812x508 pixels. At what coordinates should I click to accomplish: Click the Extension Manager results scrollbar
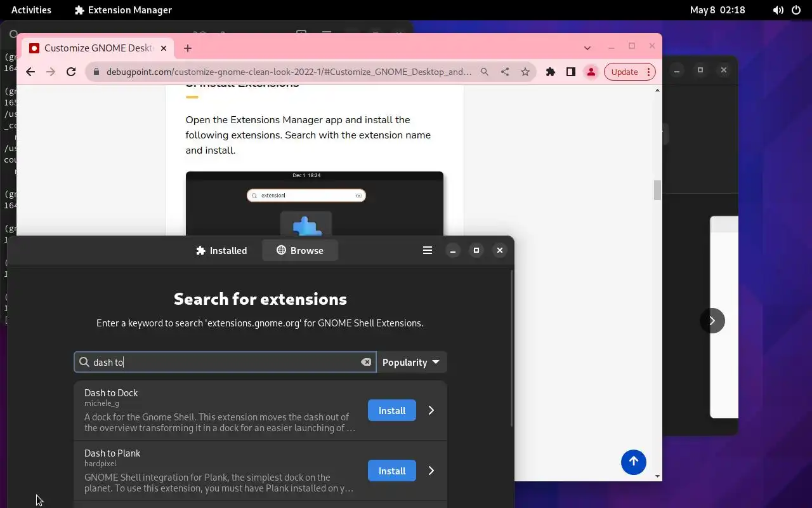tap(511, 349)
